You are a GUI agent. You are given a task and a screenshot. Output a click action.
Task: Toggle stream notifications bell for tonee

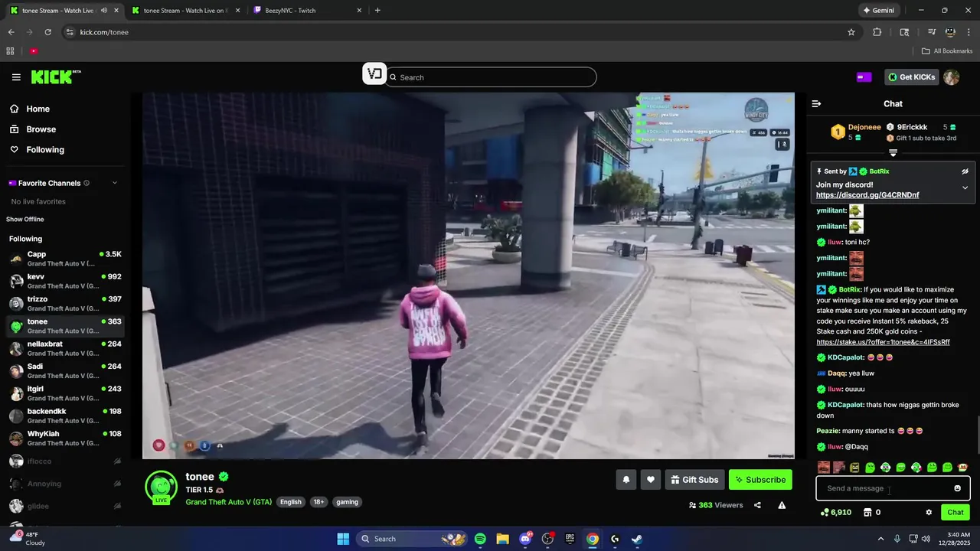pos(626,480)
